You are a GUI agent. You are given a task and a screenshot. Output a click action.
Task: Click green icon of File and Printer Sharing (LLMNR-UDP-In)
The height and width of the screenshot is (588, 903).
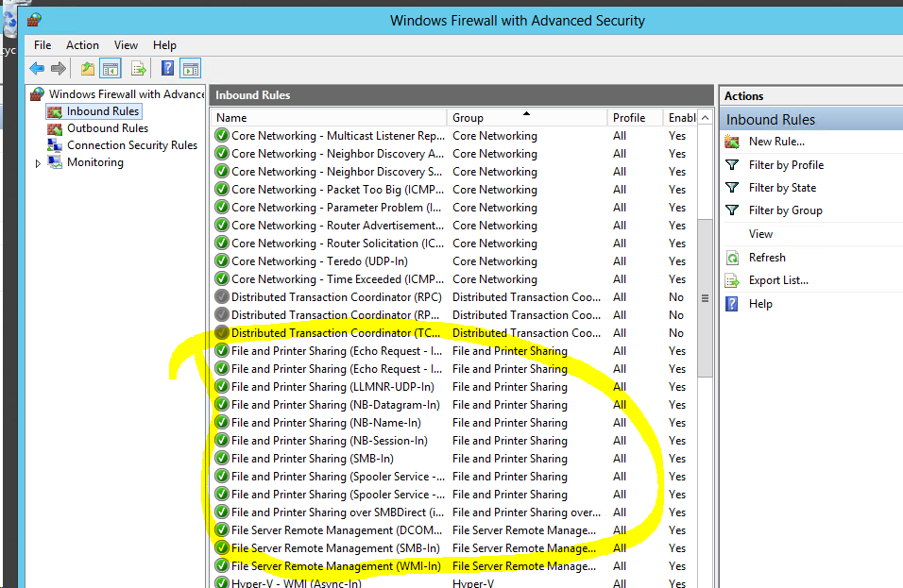coord(222,387)
